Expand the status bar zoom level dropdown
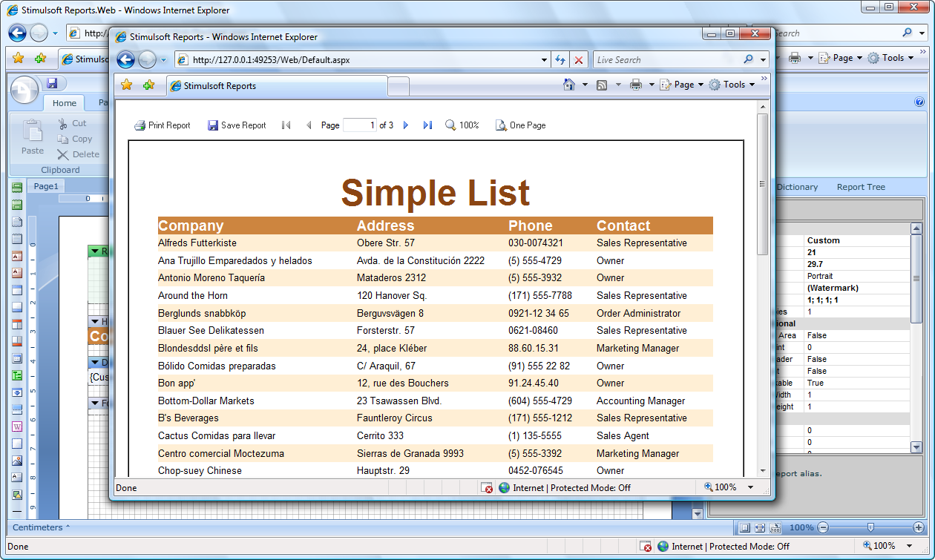935x560 pixels. [750, 487]
